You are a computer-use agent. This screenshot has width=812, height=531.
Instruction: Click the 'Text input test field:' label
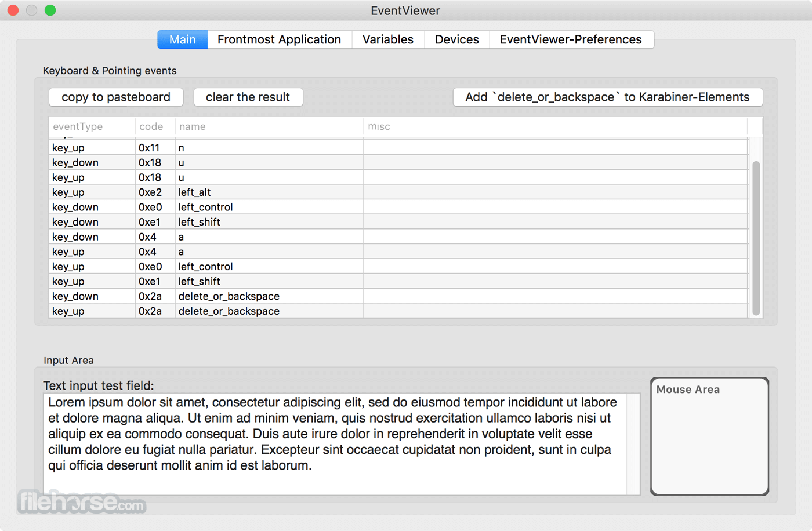99,385
